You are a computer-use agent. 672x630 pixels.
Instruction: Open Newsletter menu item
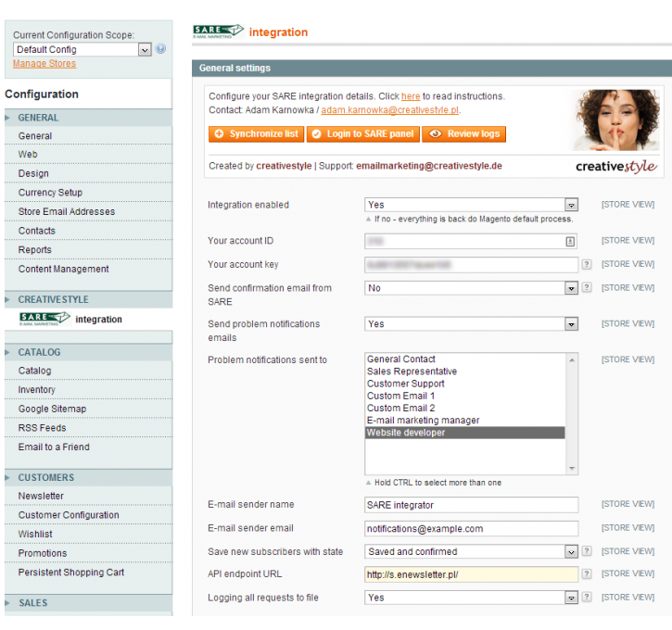[89, 496]
